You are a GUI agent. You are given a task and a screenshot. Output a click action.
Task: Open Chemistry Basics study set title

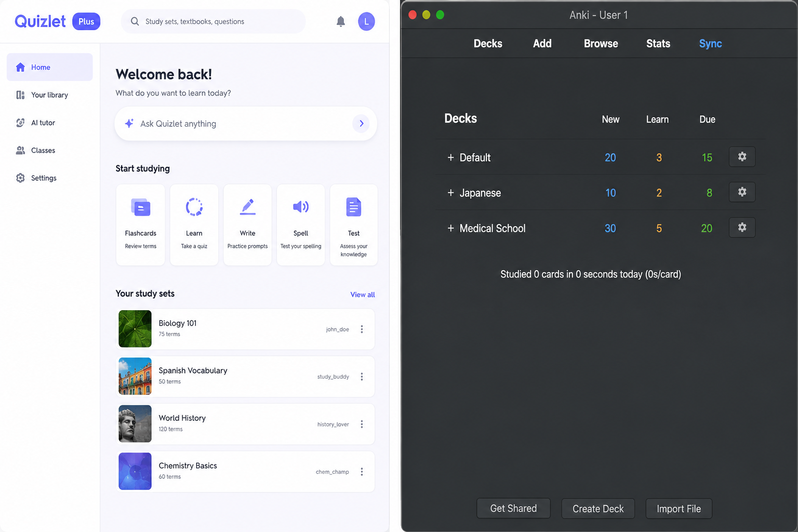[x=188, y=465]
